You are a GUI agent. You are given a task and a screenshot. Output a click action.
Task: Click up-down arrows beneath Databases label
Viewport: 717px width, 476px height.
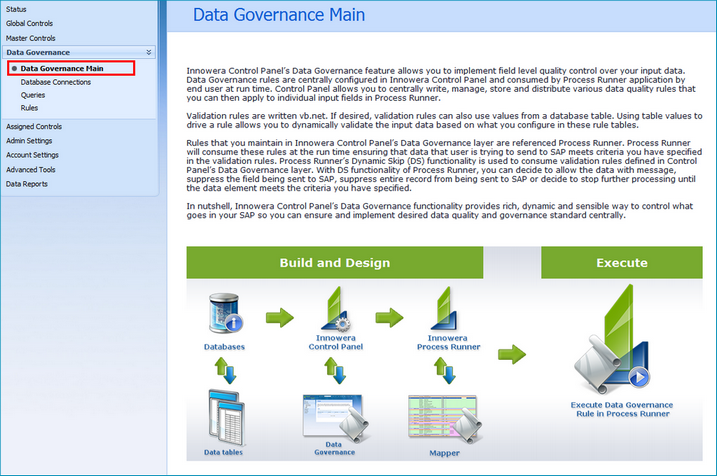click(225, 370)
